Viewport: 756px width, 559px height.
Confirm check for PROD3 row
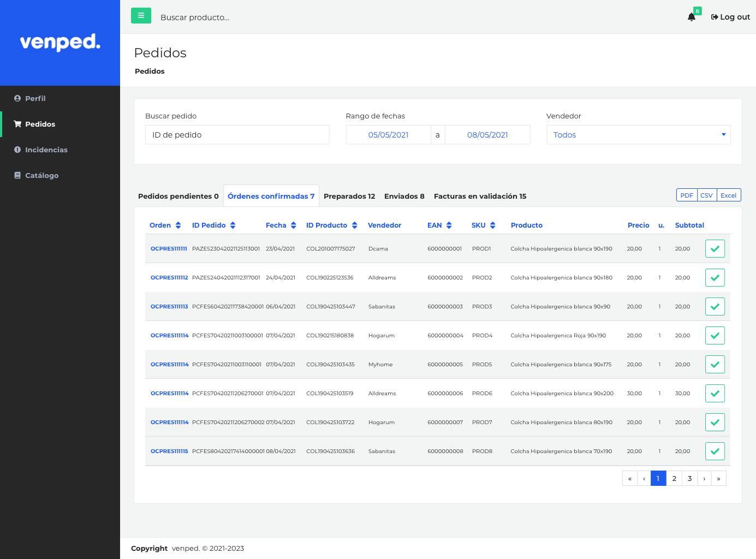(x=715, y=306)
